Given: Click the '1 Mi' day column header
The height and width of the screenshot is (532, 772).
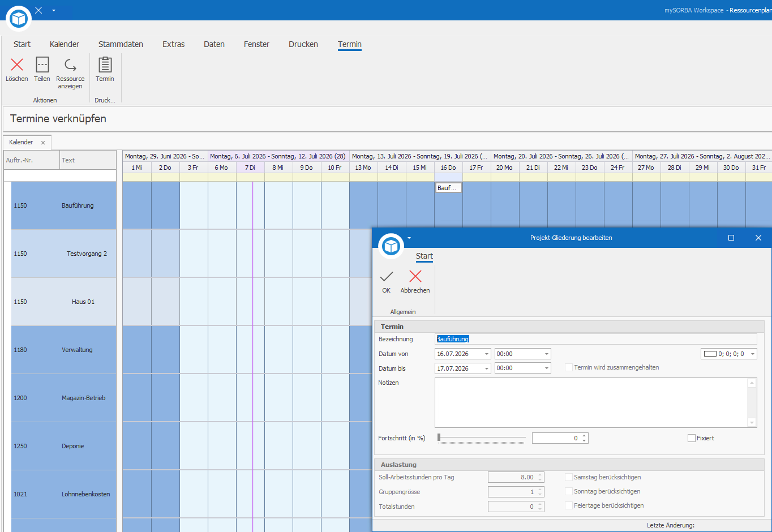Looking at the screenshot, I should pyautogui.click(x=137, y=168).
